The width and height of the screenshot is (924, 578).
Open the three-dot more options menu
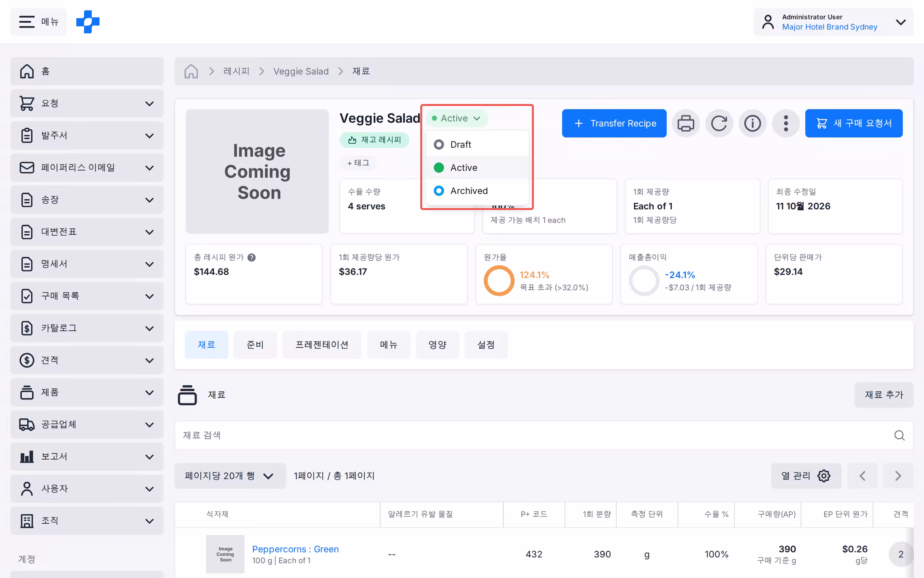786,123
